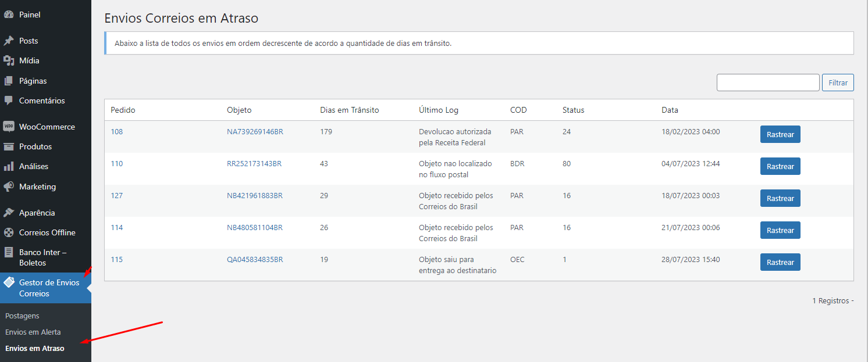Click the Dias em Trânsito column header
The image size is (868, 362).
[350, 110]
